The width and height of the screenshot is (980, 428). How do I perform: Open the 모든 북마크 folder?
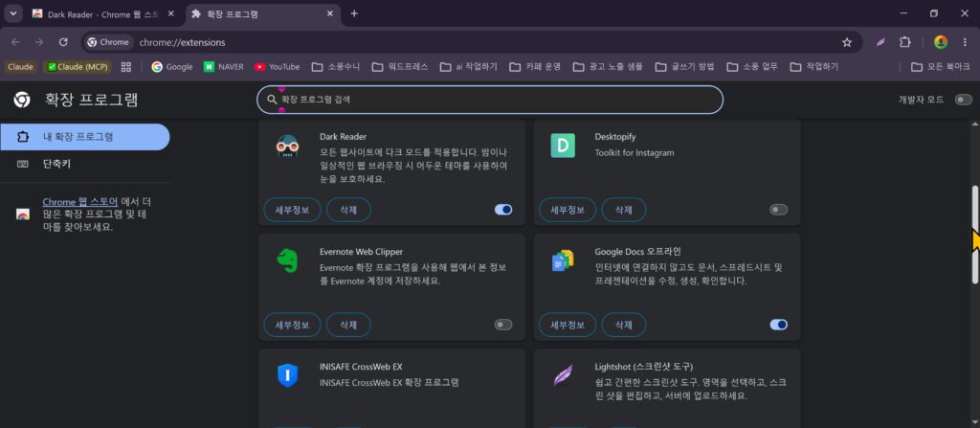point(941,66)
